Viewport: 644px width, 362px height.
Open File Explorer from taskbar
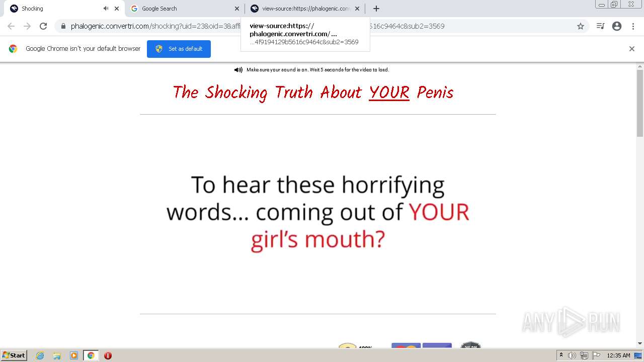click(57, 355)
